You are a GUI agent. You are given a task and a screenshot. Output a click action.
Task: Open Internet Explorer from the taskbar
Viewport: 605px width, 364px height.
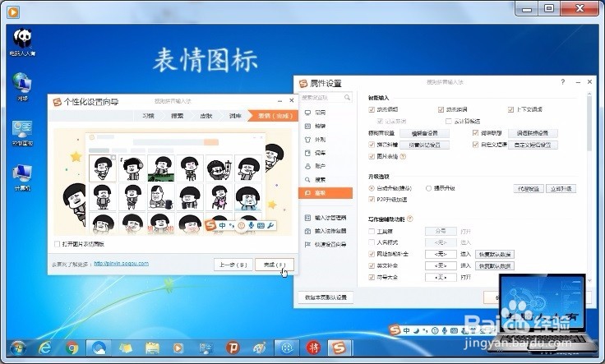45,348
